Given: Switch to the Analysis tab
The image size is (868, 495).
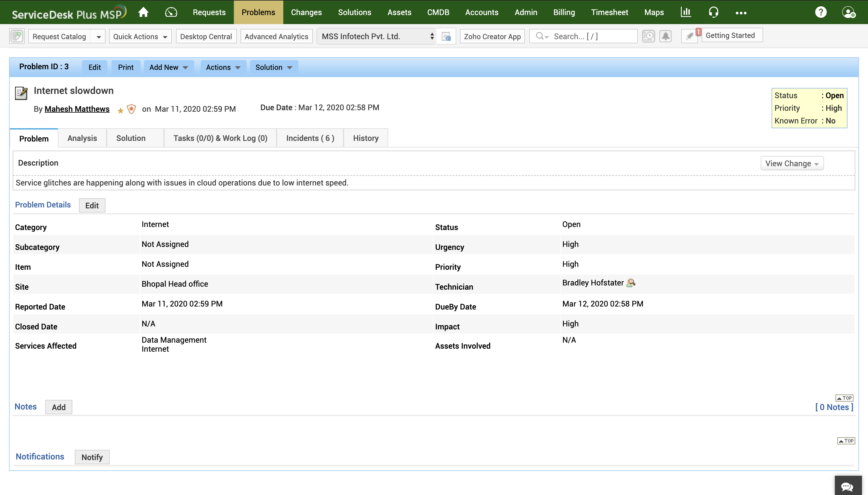Looking at the screenshot, I should (x=82, y=138).
